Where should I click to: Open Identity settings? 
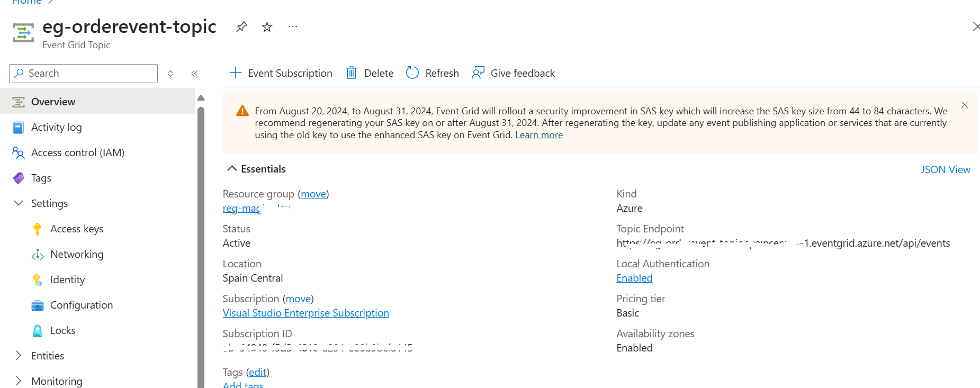(x=67, y=279)
